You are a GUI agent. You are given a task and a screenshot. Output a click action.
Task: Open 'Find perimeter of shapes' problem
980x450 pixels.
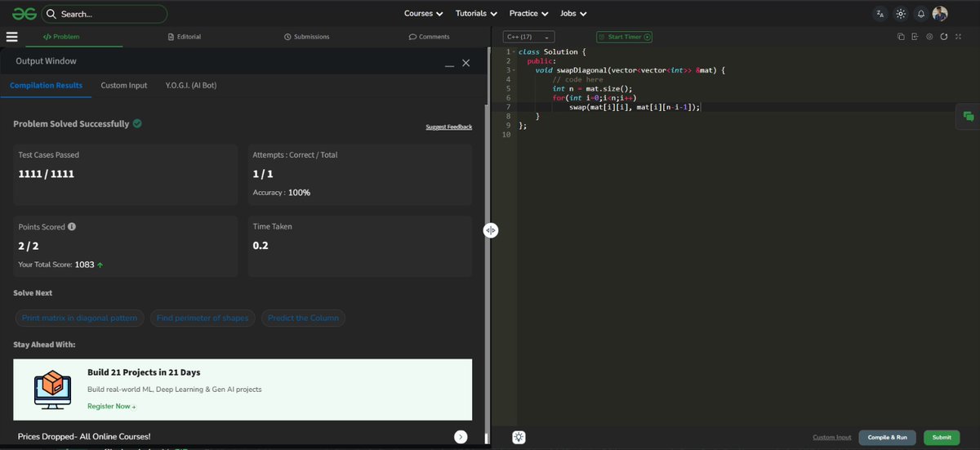[203, 318]
